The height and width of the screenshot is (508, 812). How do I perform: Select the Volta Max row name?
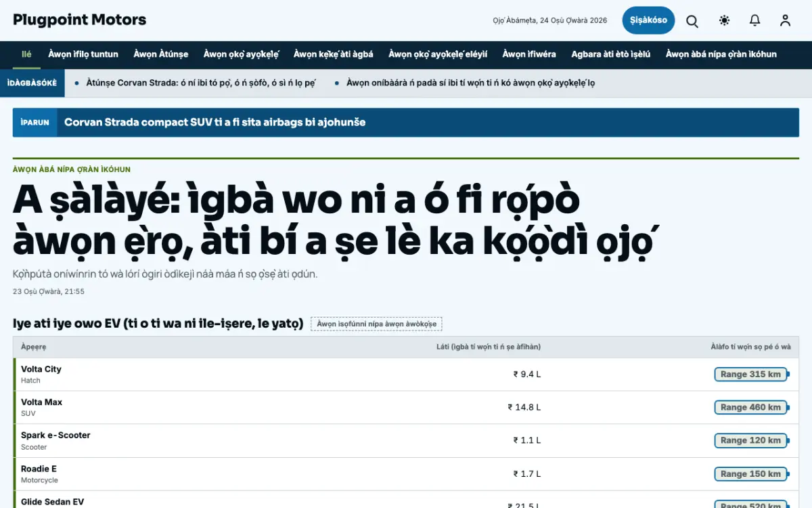[x=41, y=402]
